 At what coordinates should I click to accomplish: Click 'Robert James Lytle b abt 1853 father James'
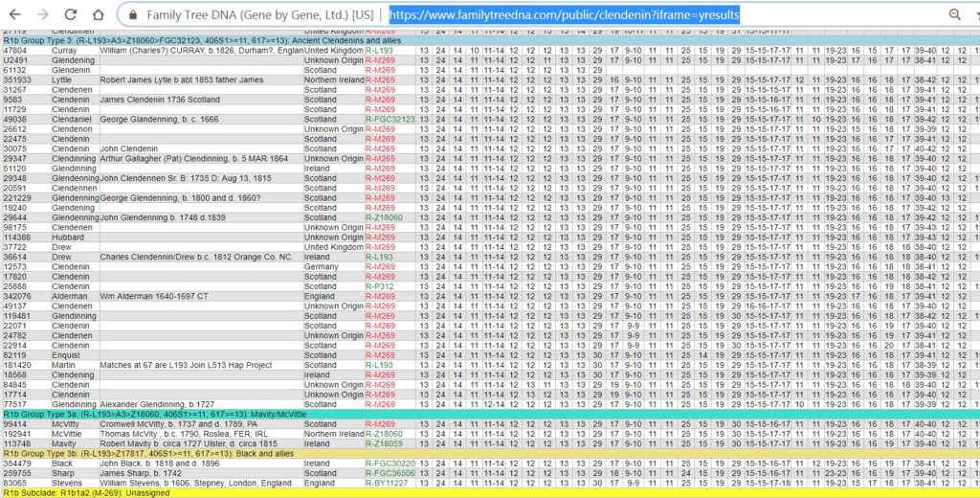(182, 80)
